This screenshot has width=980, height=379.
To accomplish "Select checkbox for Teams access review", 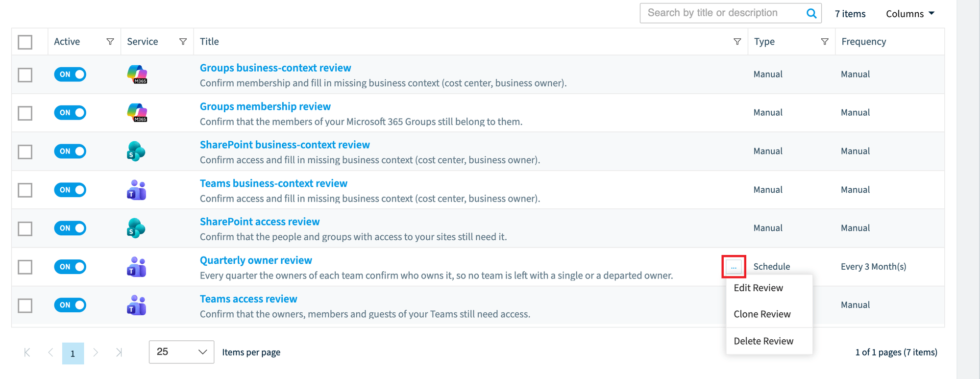I will [25, 305].
